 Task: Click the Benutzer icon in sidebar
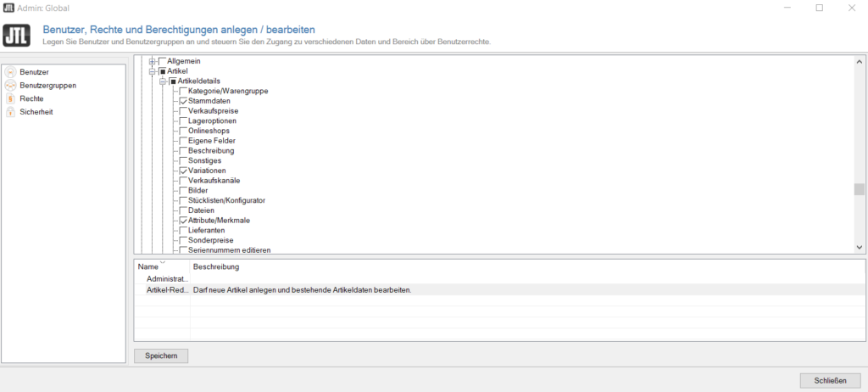click(11, 72)
